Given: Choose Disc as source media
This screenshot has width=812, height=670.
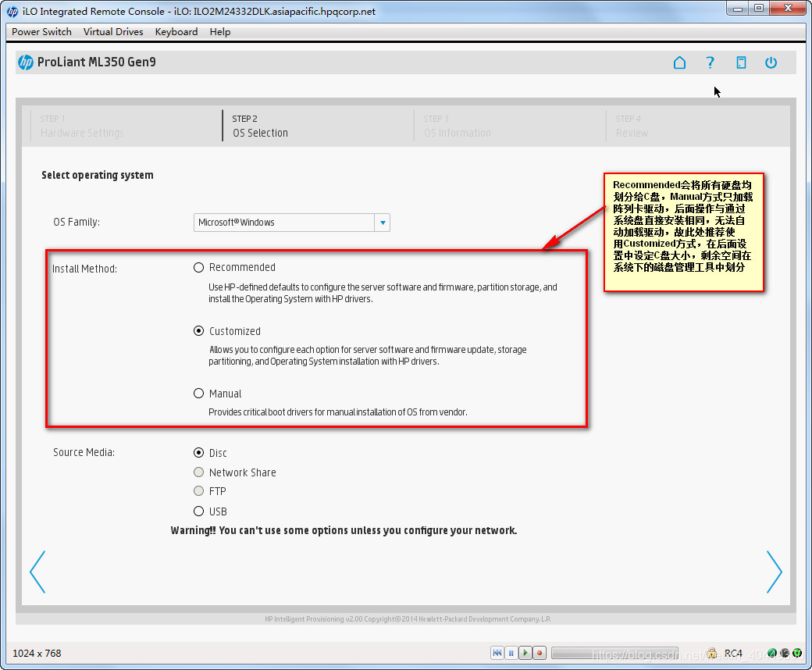Looking at the screenshot, I should (x=198, y=453).
